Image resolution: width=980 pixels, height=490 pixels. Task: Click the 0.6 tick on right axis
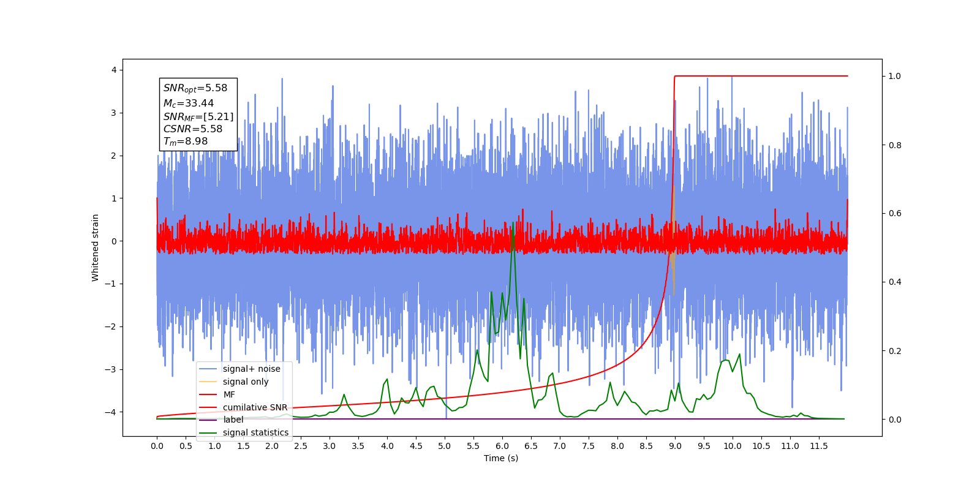[895, 213]
